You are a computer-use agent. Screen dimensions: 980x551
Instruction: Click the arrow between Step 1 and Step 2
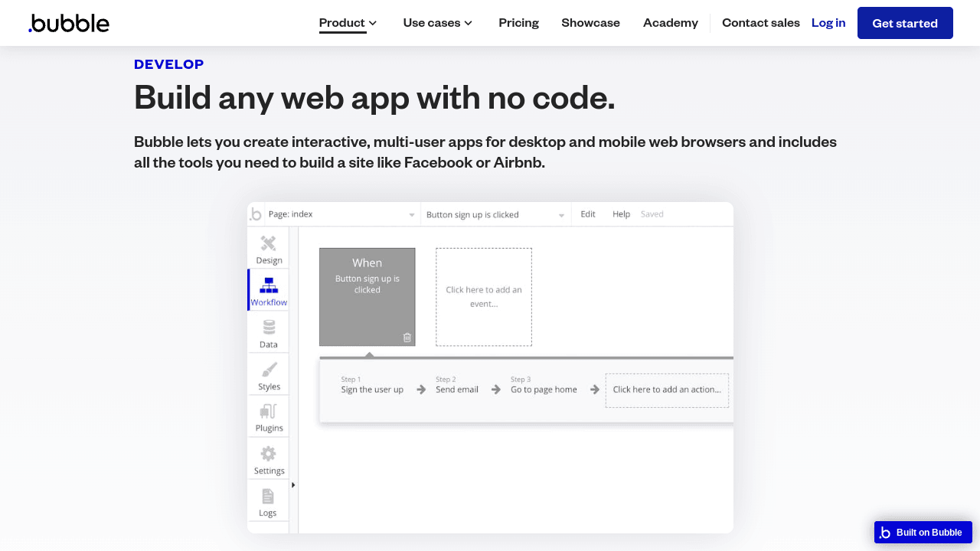pyautogui.click(x=421, y=390)
